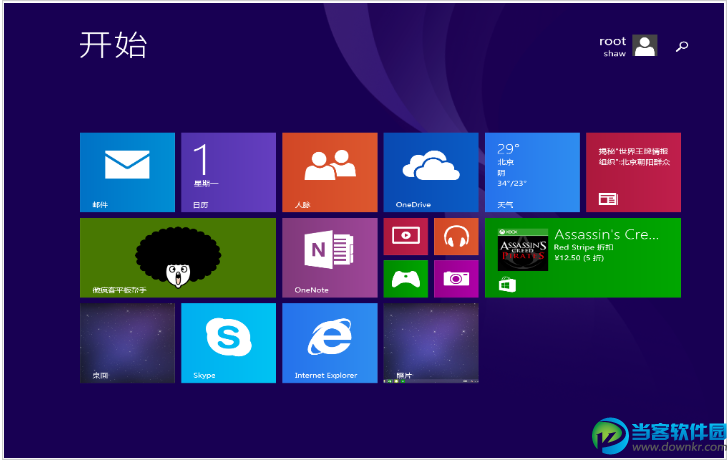The width and height of the screenshot is (728, 461).
Task: Open the Xbox Games controller tile
Action: tap(406, 279)
